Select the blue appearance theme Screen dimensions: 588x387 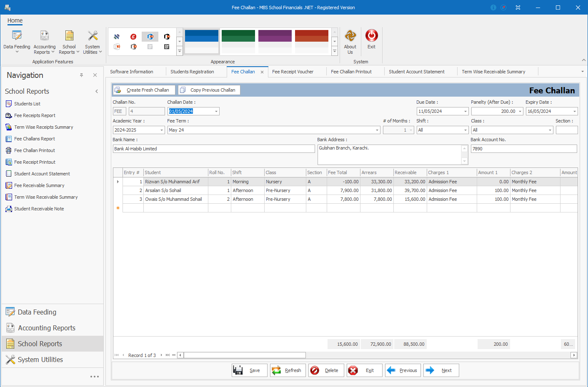coord(202,41)
